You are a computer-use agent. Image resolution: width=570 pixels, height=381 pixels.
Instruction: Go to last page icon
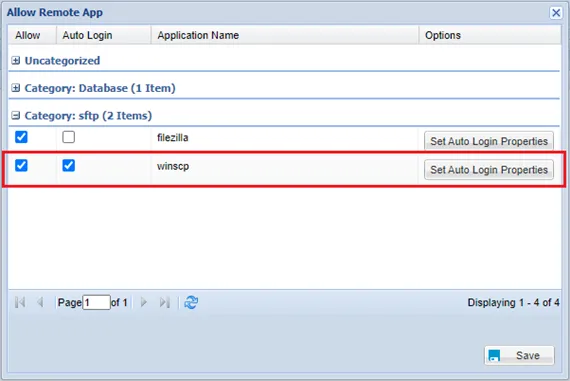(x=165, y=302)
